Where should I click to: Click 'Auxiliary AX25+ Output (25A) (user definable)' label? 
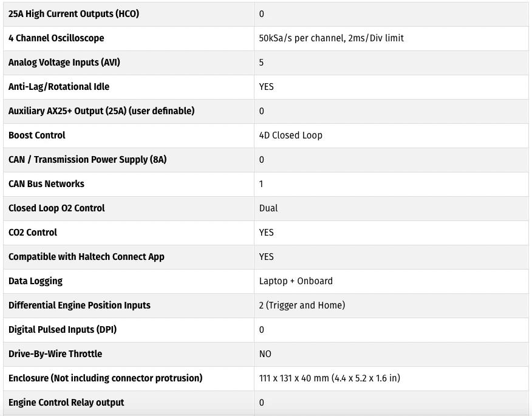pos(101,111)
